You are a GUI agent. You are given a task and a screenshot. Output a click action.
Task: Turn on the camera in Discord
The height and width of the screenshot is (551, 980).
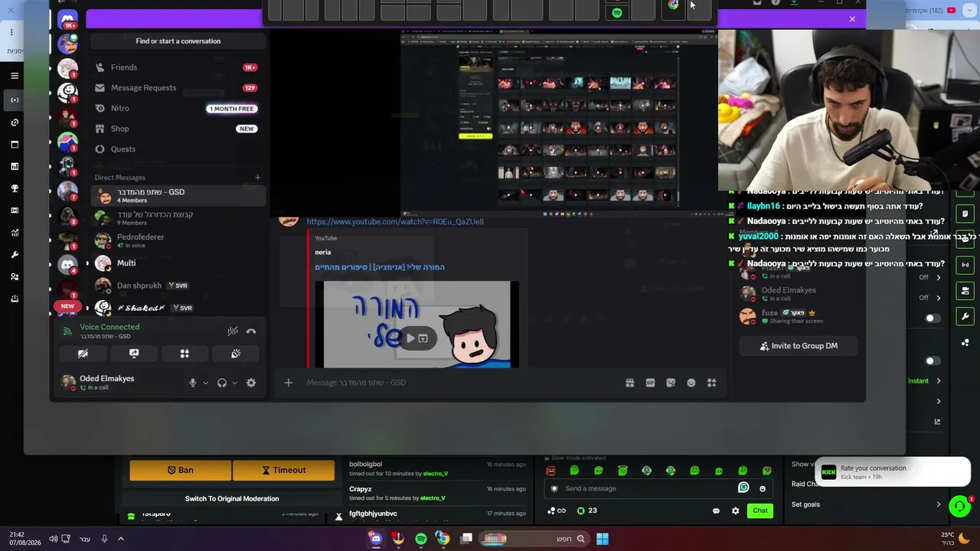point(83,354)
